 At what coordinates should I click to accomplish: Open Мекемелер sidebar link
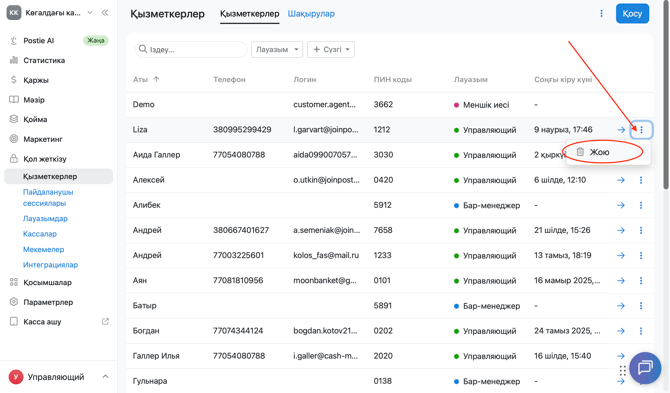(44, 249)
